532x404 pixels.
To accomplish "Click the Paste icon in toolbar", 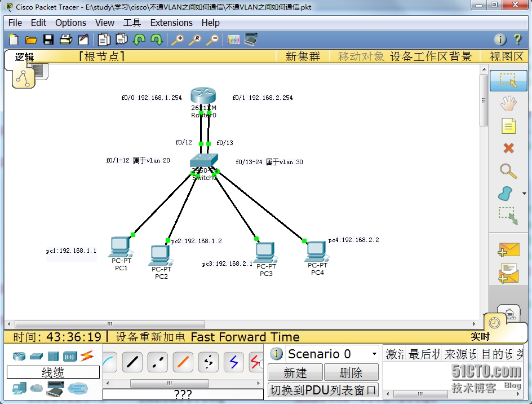I will coord(122,39).
